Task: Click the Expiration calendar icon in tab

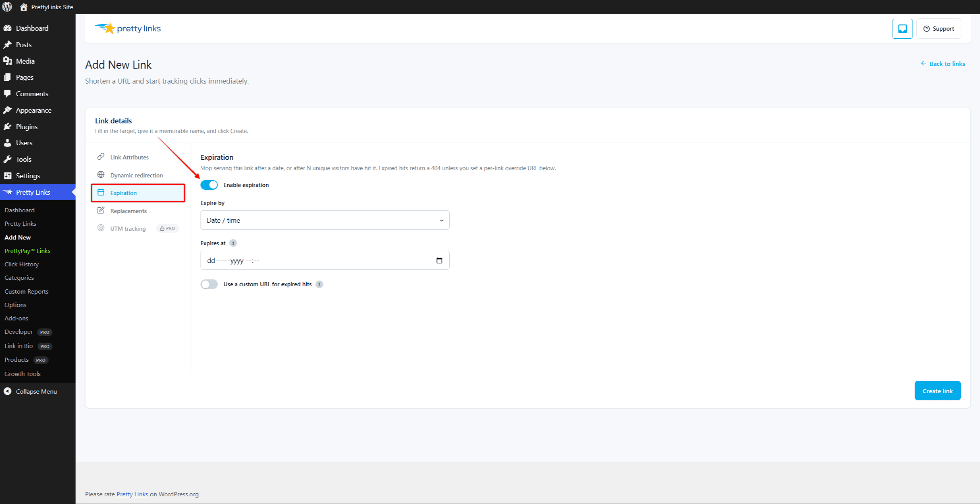Action: pyautogui.click(x=101, y=192)
